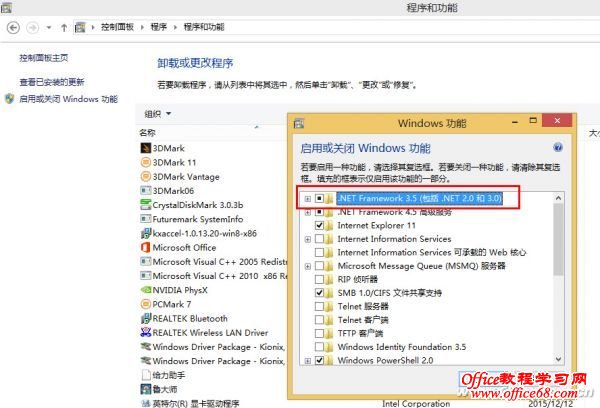Expand the Windows PowerShell 2.0 node

point(308,361)
